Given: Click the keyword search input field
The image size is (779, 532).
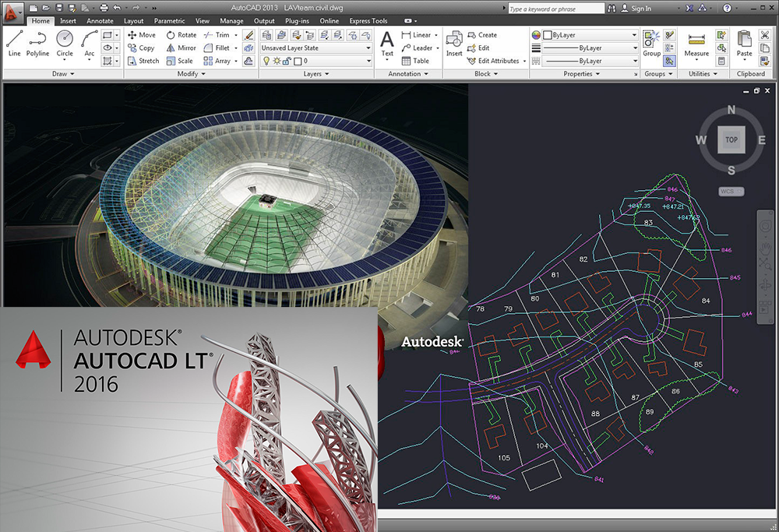Looking at the screenshot, I should tap(555, 9).
